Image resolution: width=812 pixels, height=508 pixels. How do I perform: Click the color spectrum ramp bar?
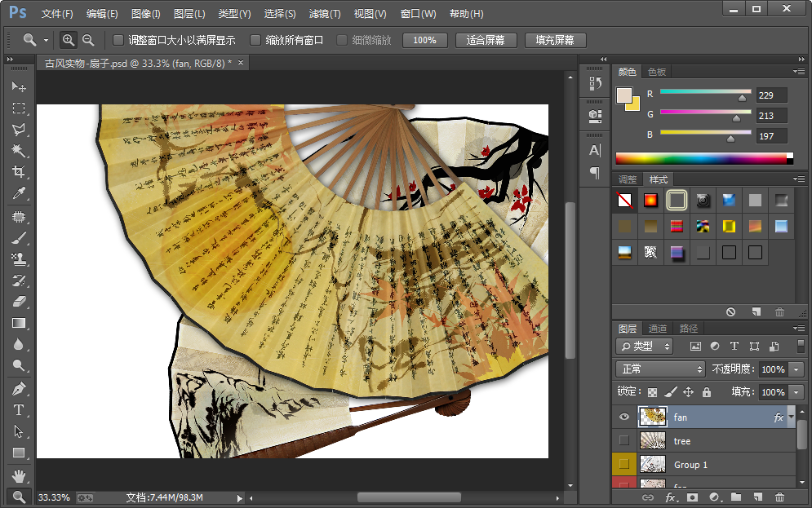click(x=703, y=158)
